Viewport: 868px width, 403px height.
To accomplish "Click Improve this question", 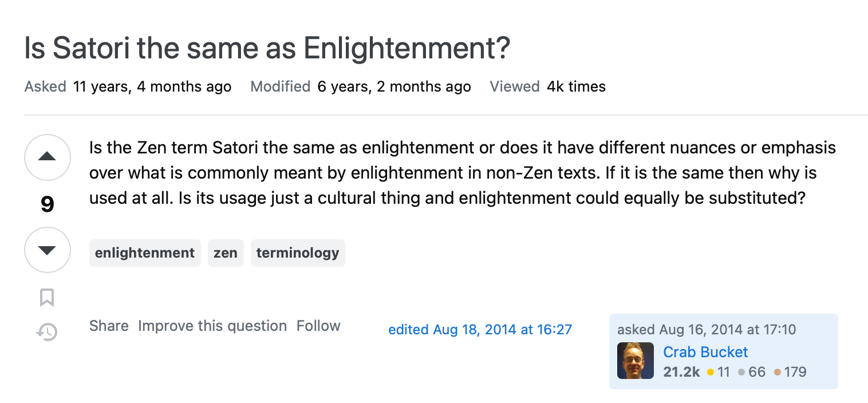I will tap(212, 326).
